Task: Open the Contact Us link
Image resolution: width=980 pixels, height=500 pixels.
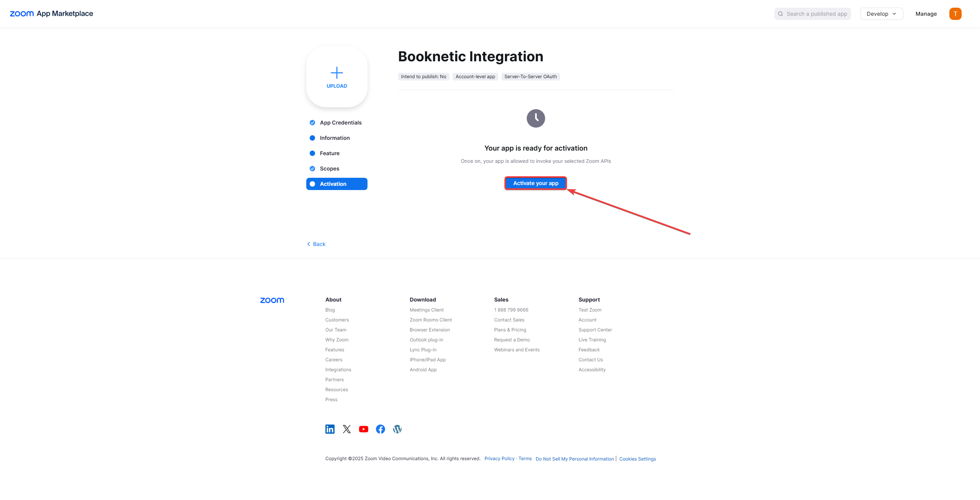Action: 591,360
